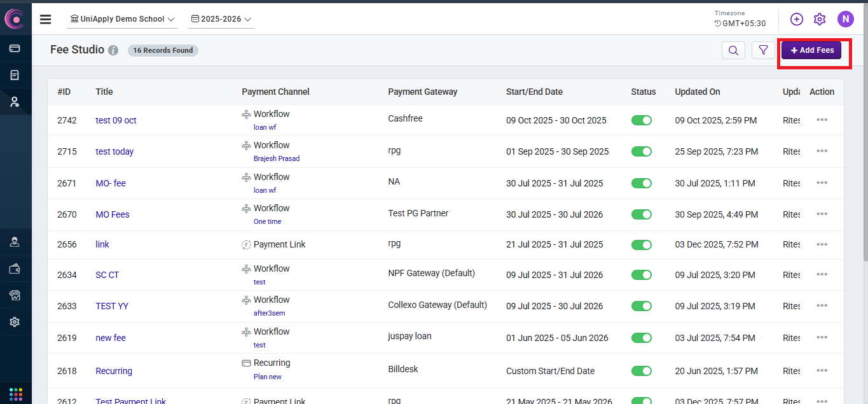The image size is (868, 404).
Task: Open action menu for test today row
Action: tap(822, 151)
